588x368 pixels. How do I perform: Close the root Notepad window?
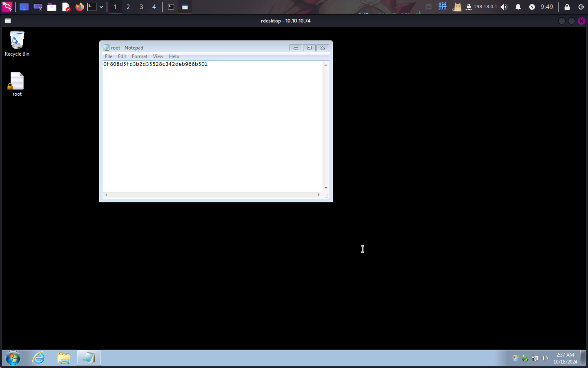323,48
